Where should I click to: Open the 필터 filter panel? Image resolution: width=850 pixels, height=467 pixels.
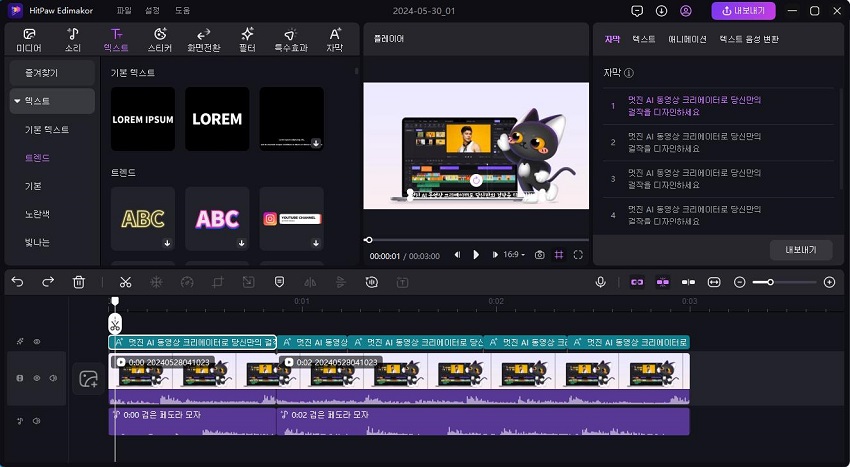tap(247, 40)
